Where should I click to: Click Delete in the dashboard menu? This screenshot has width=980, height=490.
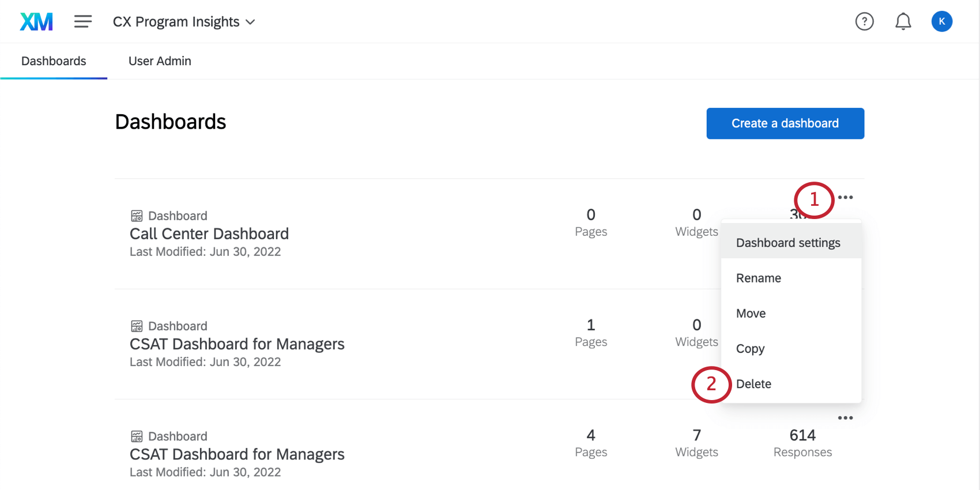coord(753,384)
